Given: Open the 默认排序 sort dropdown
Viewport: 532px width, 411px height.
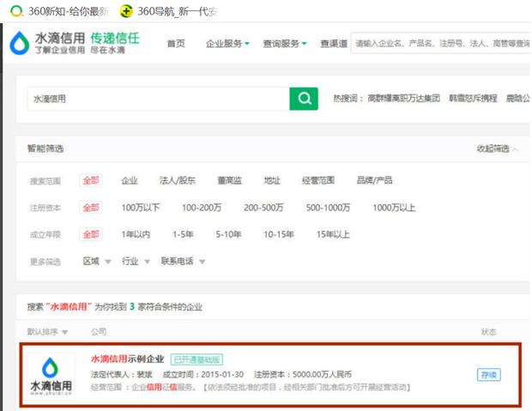Looking at the screenshot, I should [47, 331].
